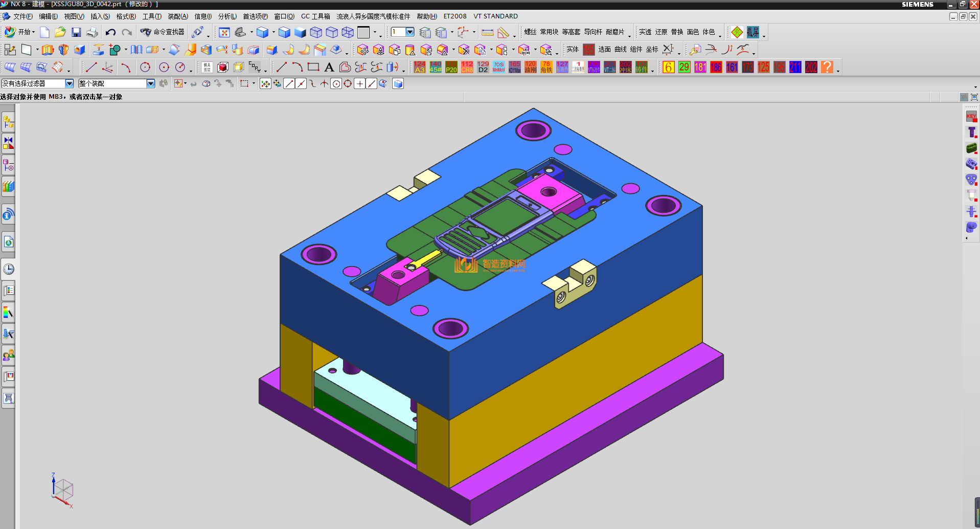Image resolution: width=980 pixels, height=529 pixels.
Task: Open the History clock panel in sidebar
Action: 8,269
